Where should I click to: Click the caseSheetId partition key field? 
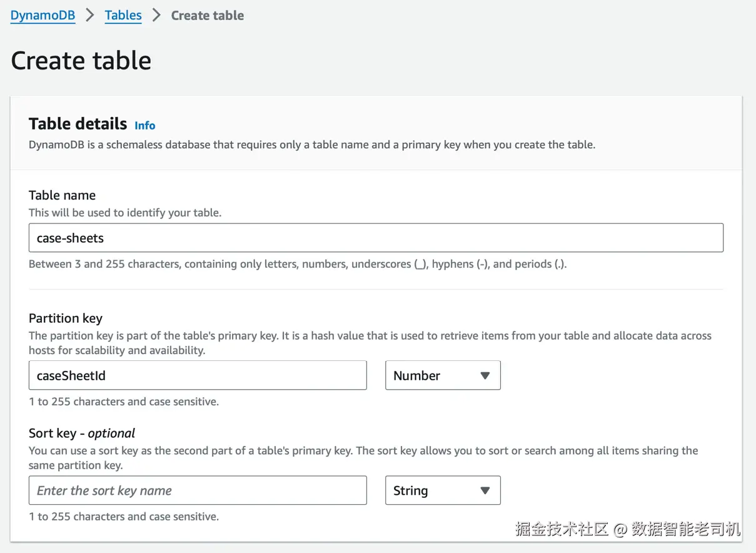[197, 375]
